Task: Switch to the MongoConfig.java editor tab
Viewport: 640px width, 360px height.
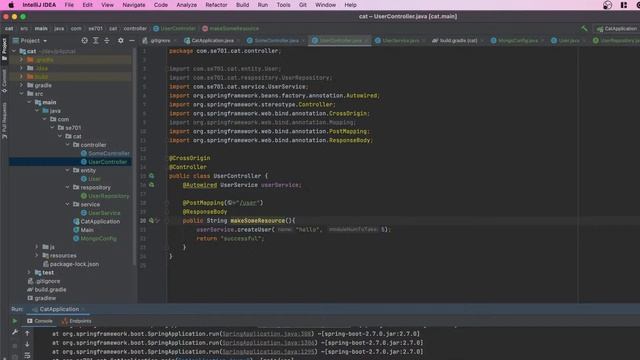Action: coord(517,40)
